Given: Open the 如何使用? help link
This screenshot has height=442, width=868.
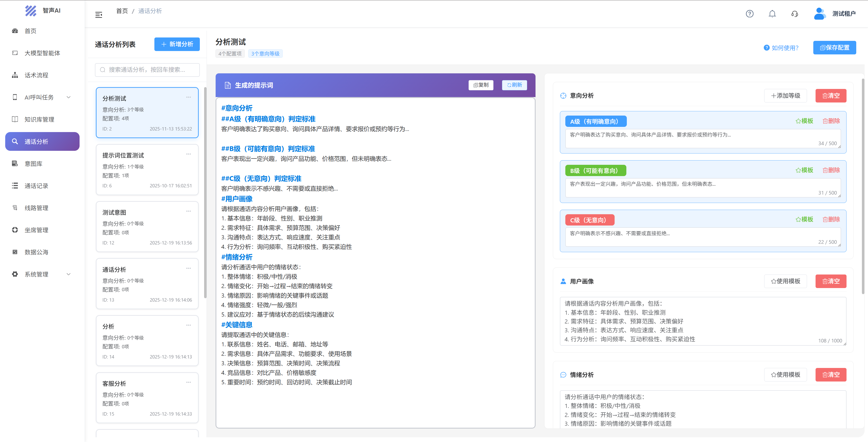Looking at the screenshot, I should (x=781, y=48).
